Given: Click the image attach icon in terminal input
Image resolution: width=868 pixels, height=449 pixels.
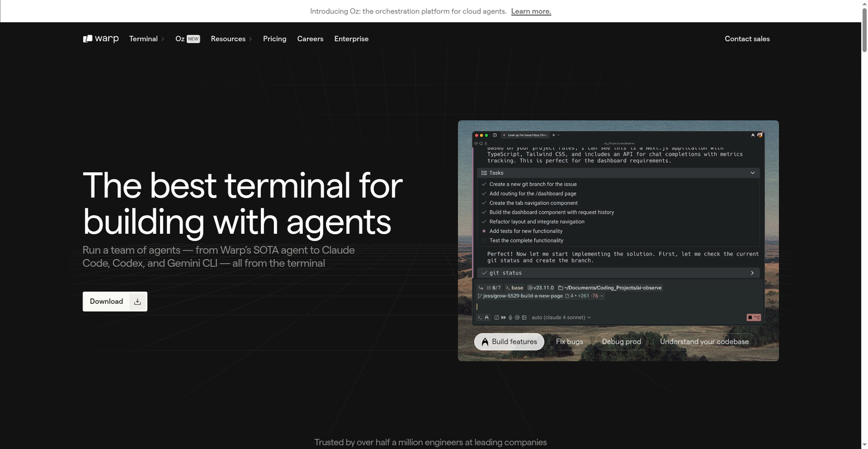Looking at the screenshot, I should [524, 318].
